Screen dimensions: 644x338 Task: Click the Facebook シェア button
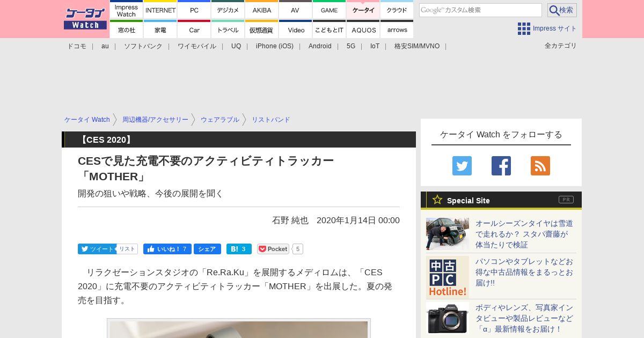tap(207, 249)
